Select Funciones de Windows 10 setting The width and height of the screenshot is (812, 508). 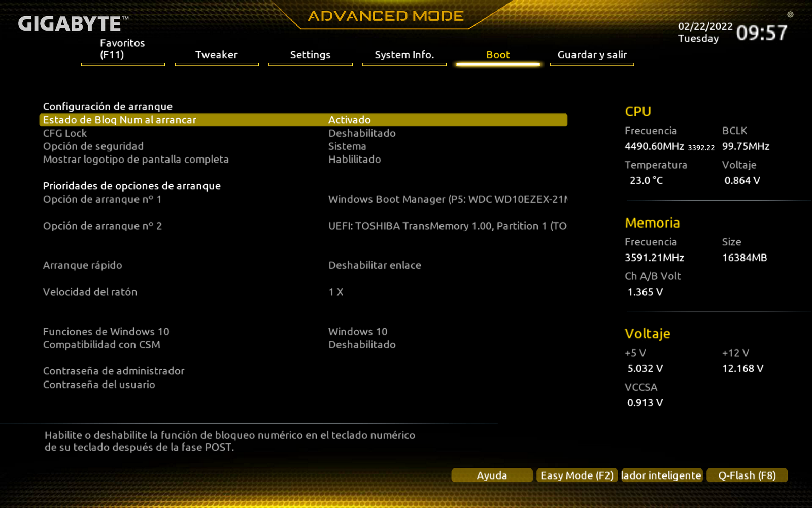click(x=106, y=331)
